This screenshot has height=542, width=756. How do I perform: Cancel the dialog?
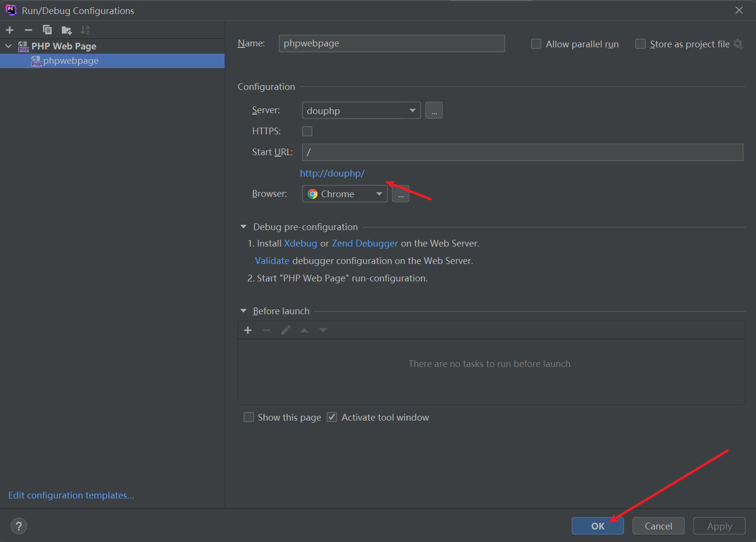pyautogui.click(x=658, y=526)
